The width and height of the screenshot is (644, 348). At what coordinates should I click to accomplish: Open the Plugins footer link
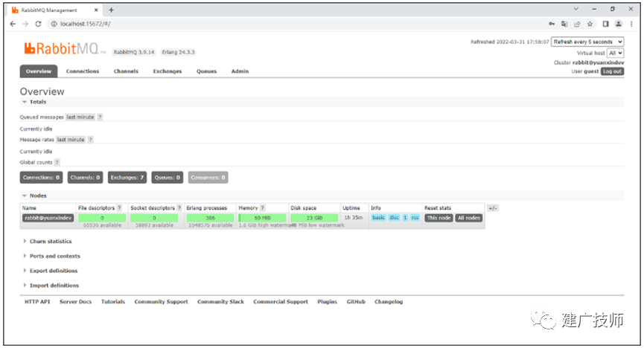pyautogui.click(x=327, y=302)
